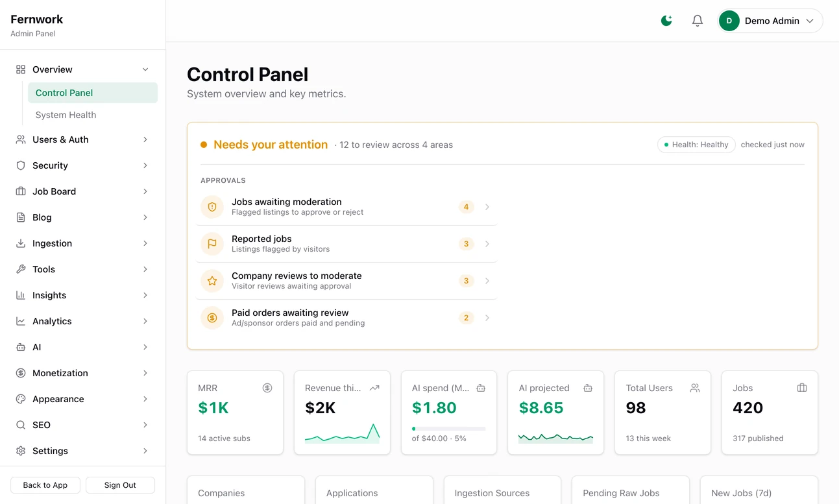Expand the Security section chevron
The width and height of the screenshot is (839, 504).
[145, 165]
